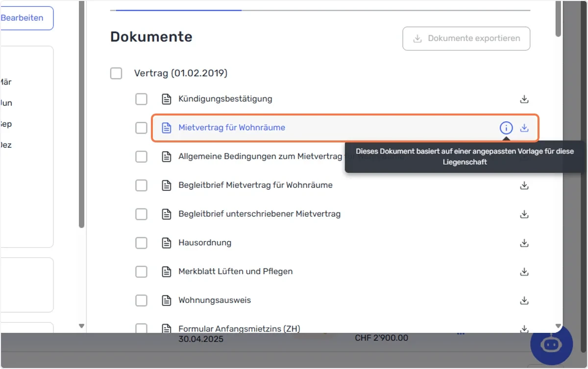Click the 30.04.2025 date text
Viewport: 588px width, 369px height.
click(x=200, y=338)
